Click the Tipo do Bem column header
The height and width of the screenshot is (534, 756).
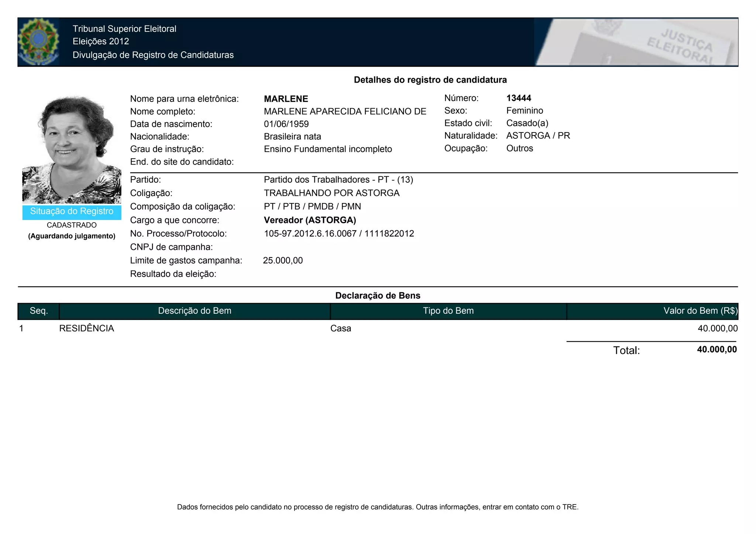[x=448, y=311]
